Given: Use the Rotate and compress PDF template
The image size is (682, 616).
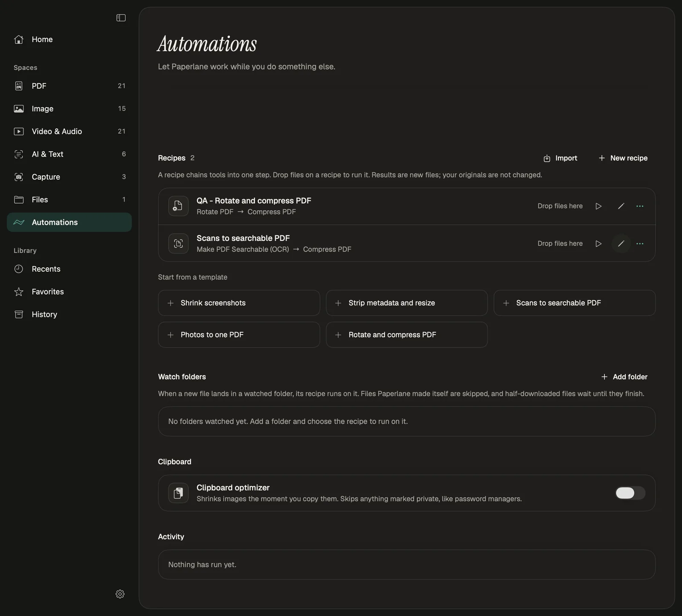Looking at the screenshot, I should (407, 335).
